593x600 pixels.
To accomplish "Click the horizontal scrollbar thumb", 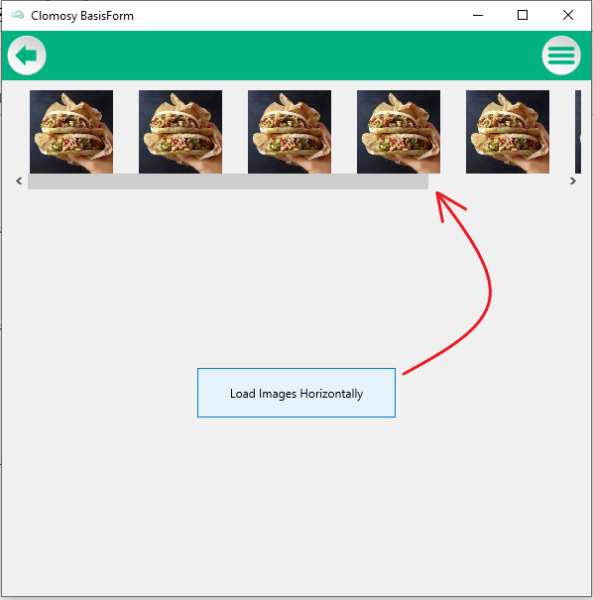I will 228,181.
